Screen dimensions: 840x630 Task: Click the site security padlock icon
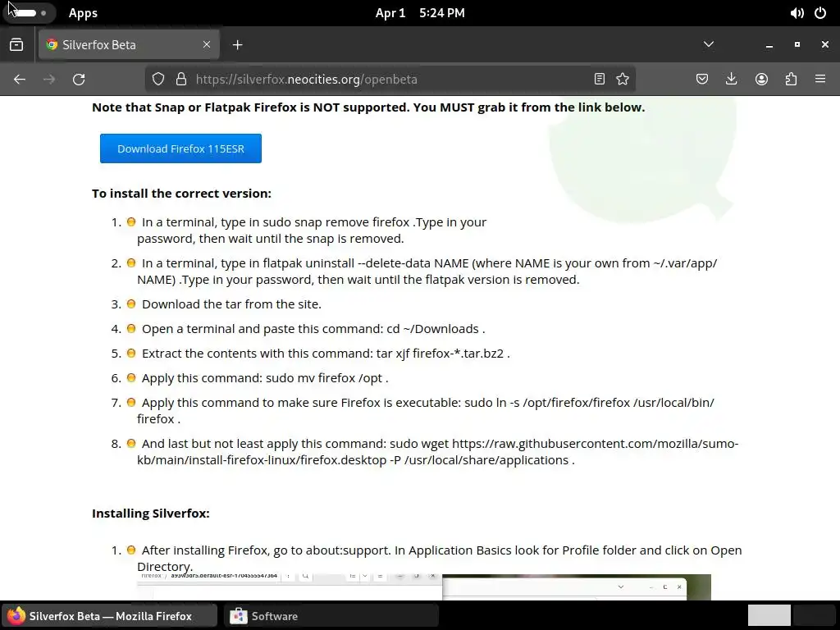pyautogui.click(x=181, y=80)
